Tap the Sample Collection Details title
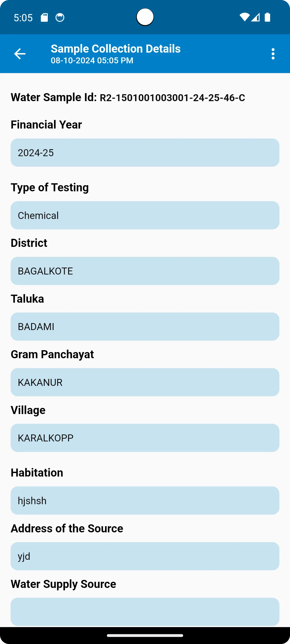 (x=116, y=49)
